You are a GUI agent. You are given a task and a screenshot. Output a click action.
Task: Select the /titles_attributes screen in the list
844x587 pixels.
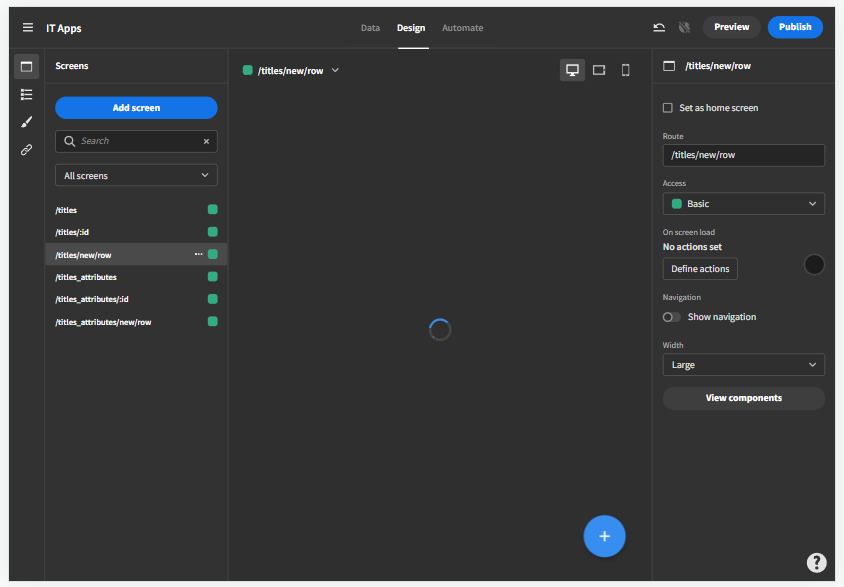[89, 277]
